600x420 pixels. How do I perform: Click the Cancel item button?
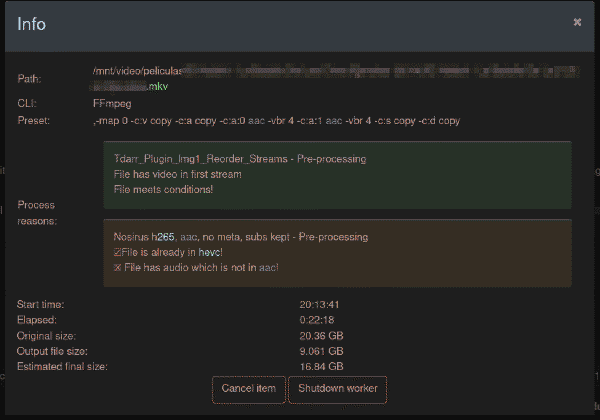coord(249,389)
